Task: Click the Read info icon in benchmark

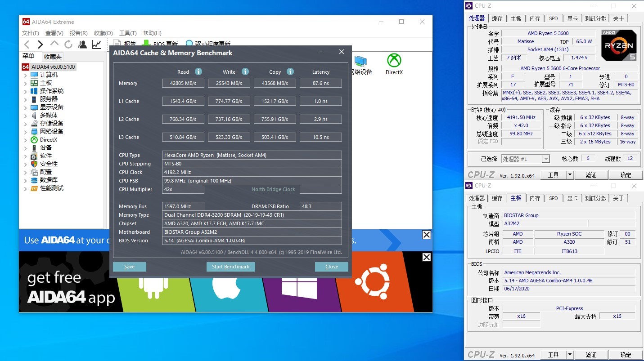Action: pos(198,71)
